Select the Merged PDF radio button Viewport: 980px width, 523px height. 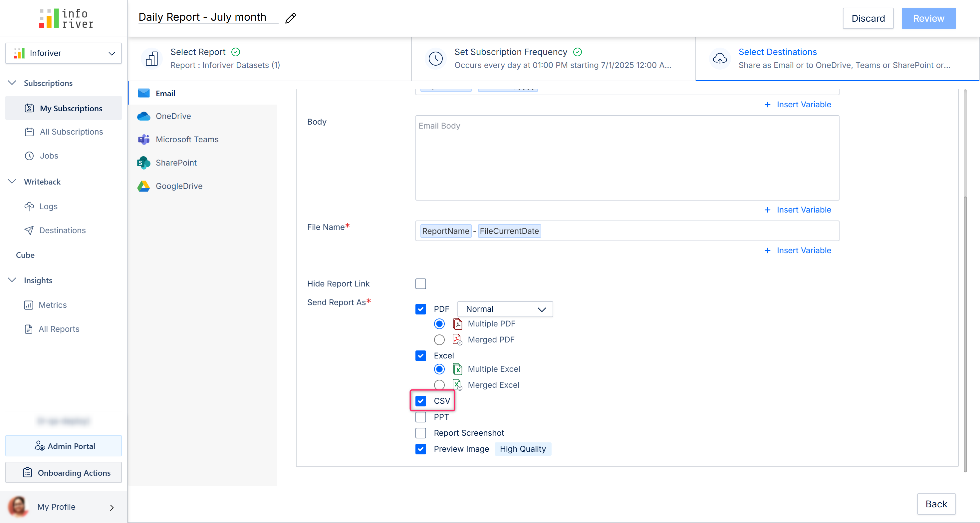[x=439, y=339]
